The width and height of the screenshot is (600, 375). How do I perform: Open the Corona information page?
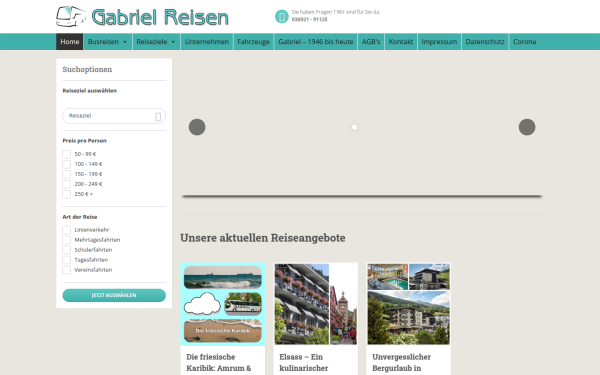pos(524,42)
